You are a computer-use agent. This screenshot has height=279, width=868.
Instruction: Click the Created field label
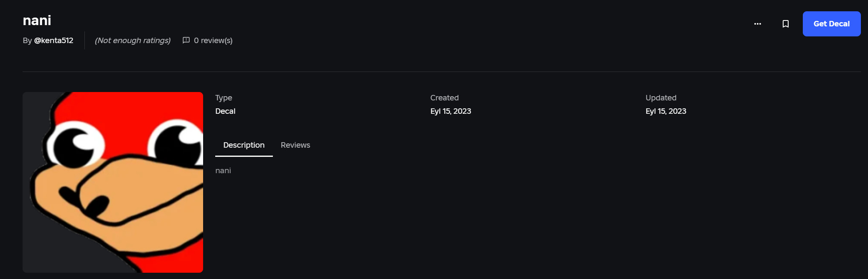coord(444,98)
